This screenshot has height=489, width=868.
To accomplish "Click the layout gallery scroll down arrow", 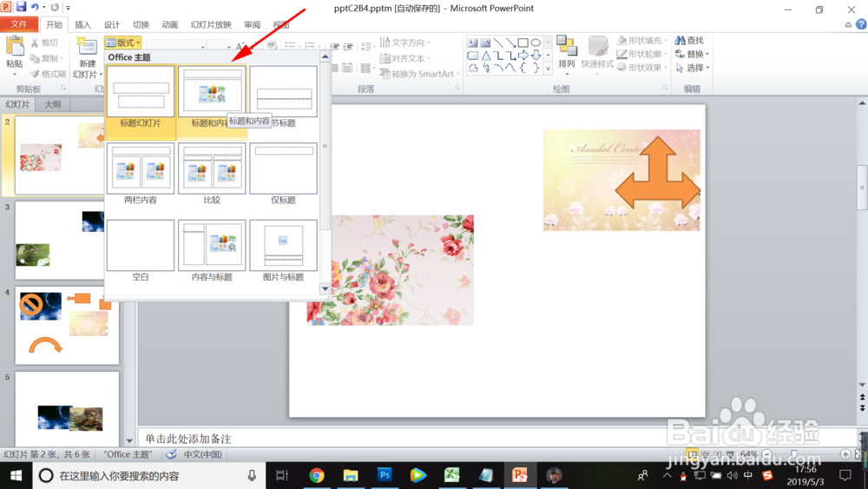I will tap(325, 288).
